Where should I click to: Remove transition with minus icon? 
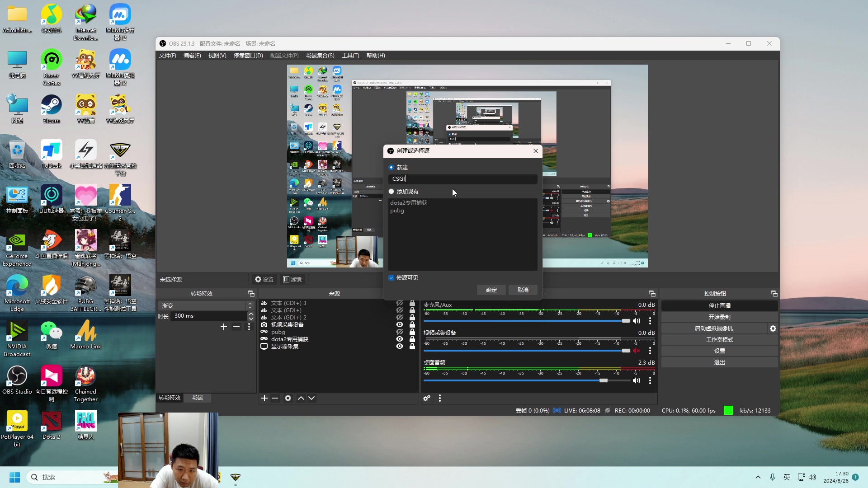pyautogui.click(x=236, y=327)
